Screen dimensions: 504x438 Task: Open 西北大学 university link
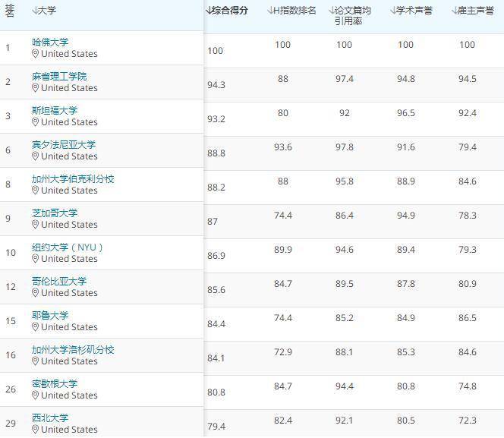50,418
